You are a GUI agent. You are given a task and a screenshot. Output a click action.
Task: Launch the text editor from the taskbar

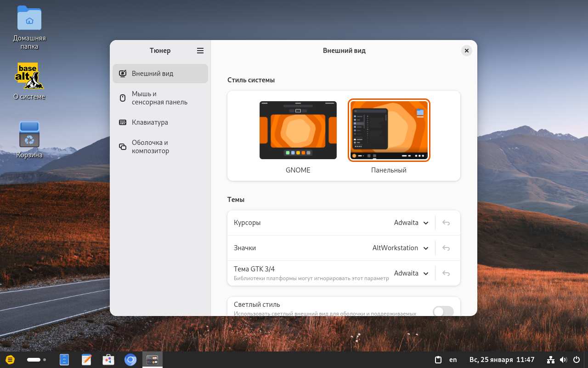[x=86, y=360]
